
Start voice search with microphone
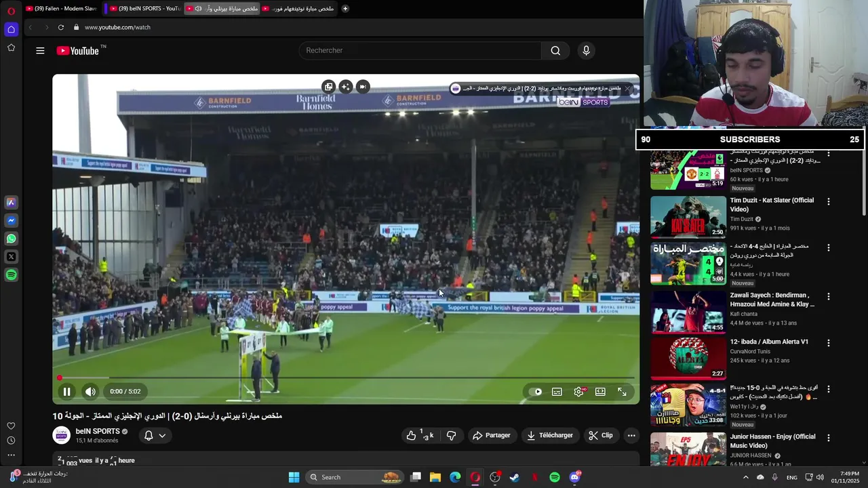(x=587, y=51)
